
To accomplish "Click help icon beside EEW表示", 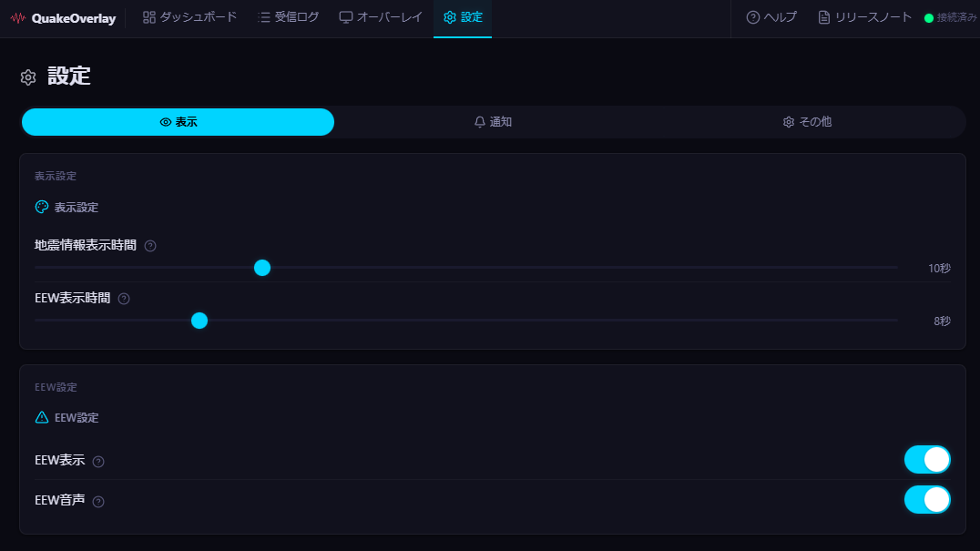I will (x=98, y=462).
